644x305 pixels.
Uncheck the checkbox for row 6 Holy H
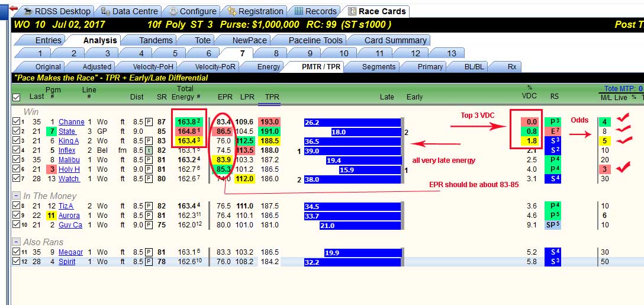(16, 169)
